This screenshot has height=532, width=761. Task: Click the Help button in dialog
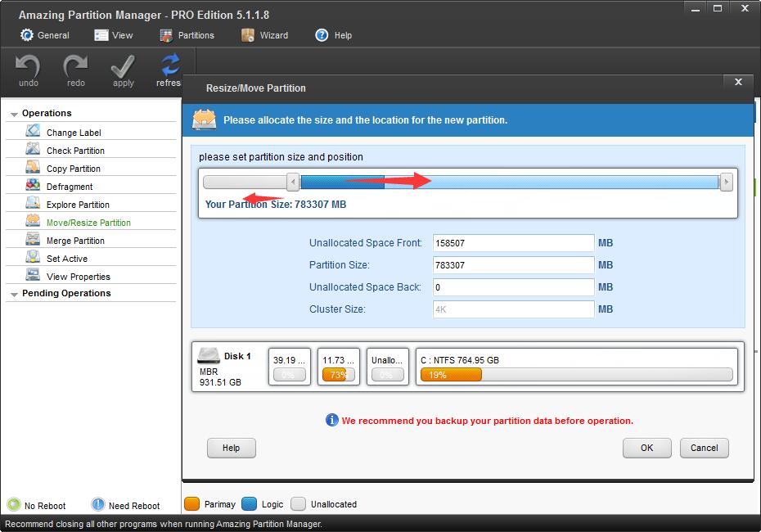231,448
